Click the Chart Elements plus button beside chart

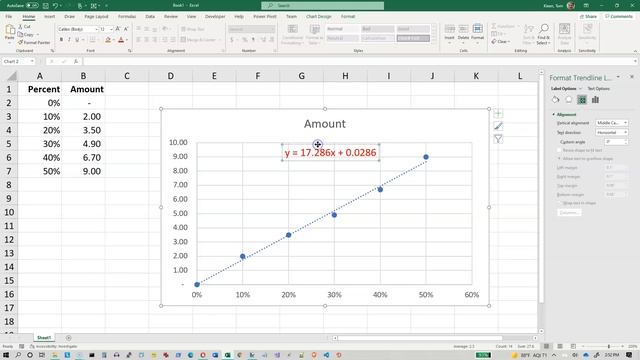click(x=498, y=113)
